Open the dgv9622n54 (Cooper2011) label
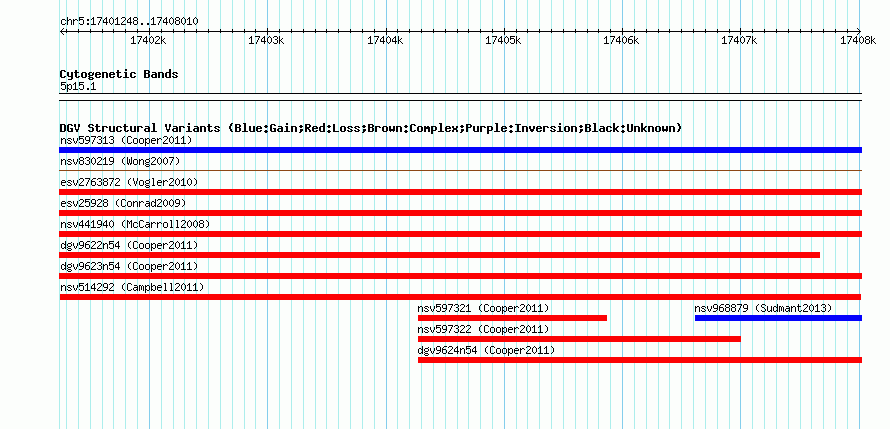890x429 pixels. (x=129, y=245)
